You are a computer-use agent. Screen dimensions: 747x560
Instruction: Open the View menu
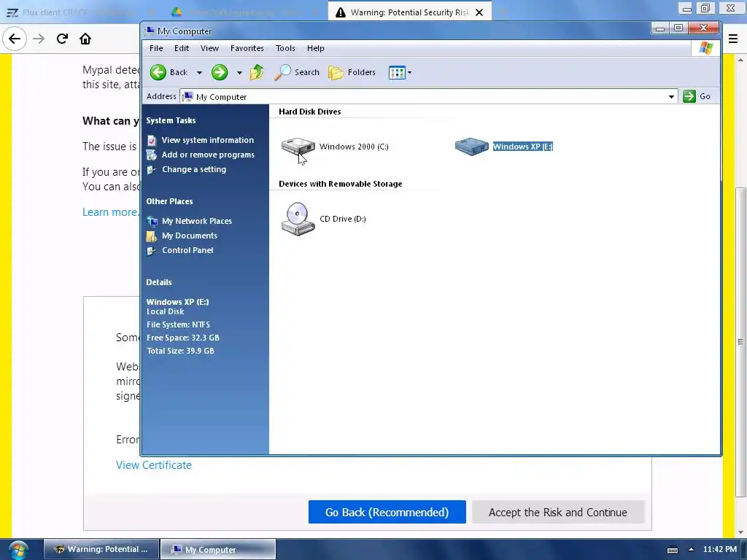tap(209, 48)
